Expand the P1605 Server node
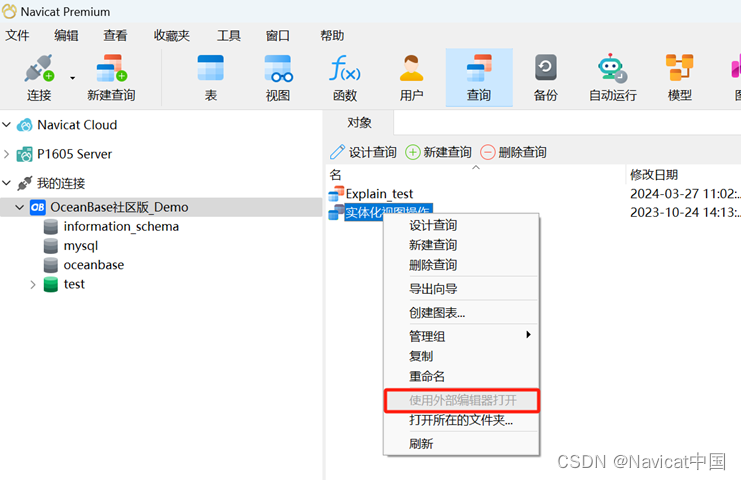This screenshot has width=741, height=480. click(x=7, y=154)
